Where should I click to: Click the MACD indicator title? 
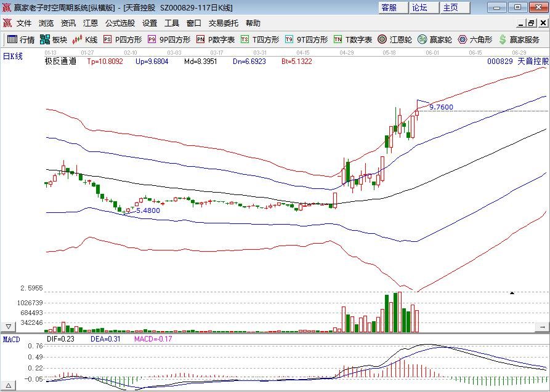point(12,340)
